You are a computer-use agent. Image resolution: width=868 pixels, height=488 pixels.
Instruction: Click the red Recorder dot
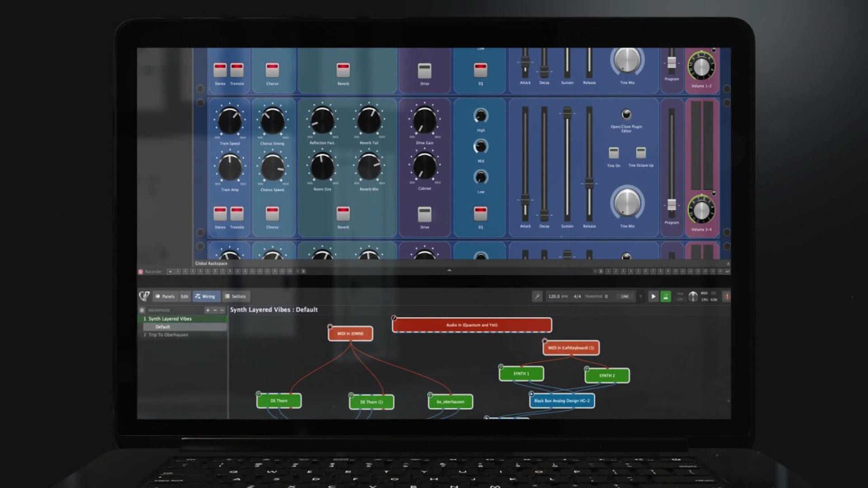click(x=141, y=272)
